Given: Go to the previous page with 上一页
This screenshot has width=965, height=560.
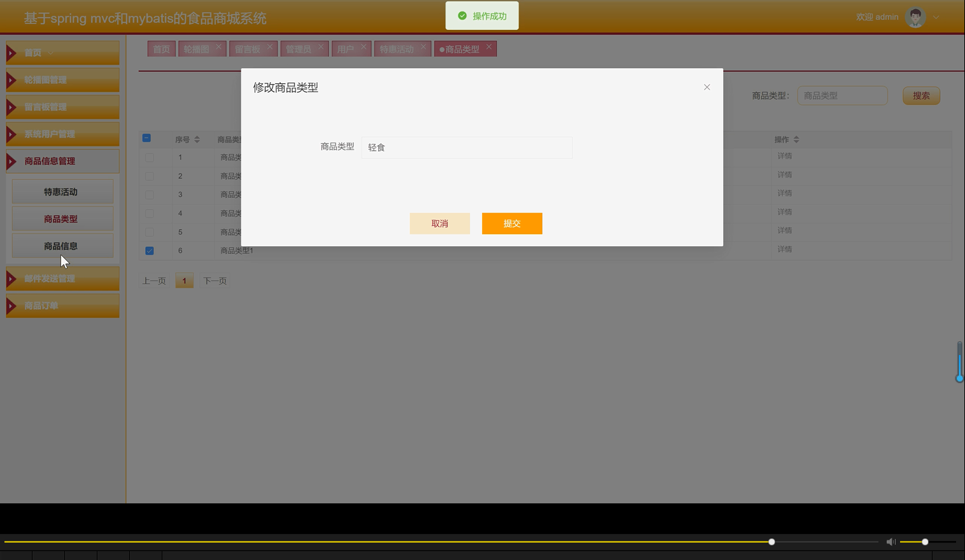Looking at the screenshot, I should point(154,281).
